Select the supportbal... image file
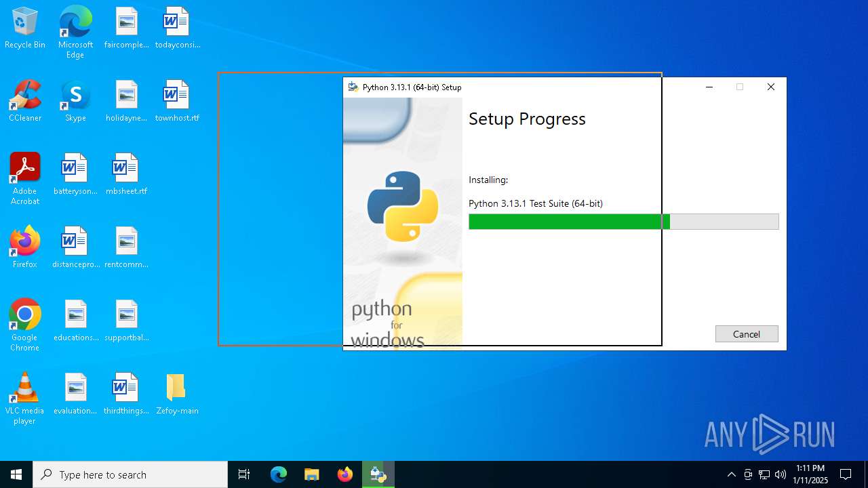The height and width of the screenshot is (488, 868). point(127,321)
